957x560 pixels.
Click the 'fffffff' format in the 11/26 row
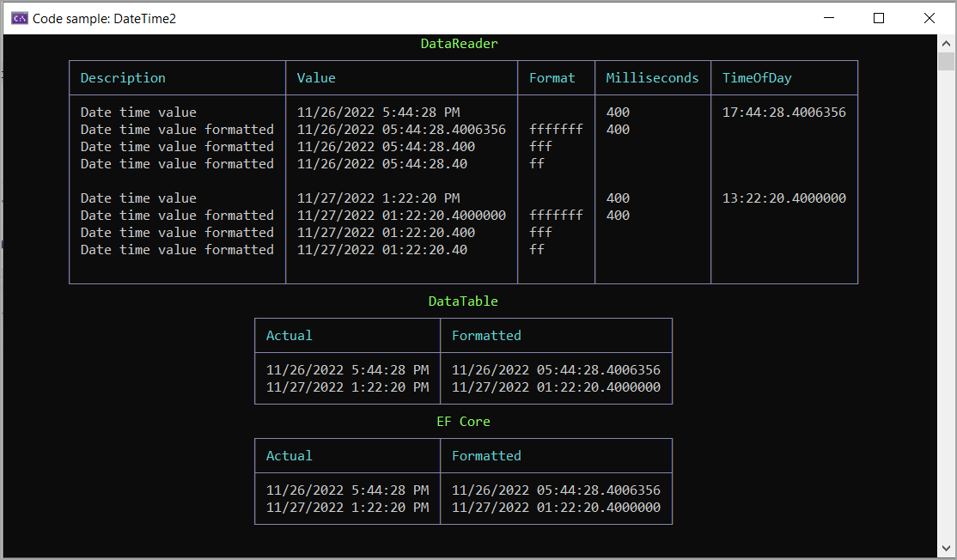tap(556, 130)
